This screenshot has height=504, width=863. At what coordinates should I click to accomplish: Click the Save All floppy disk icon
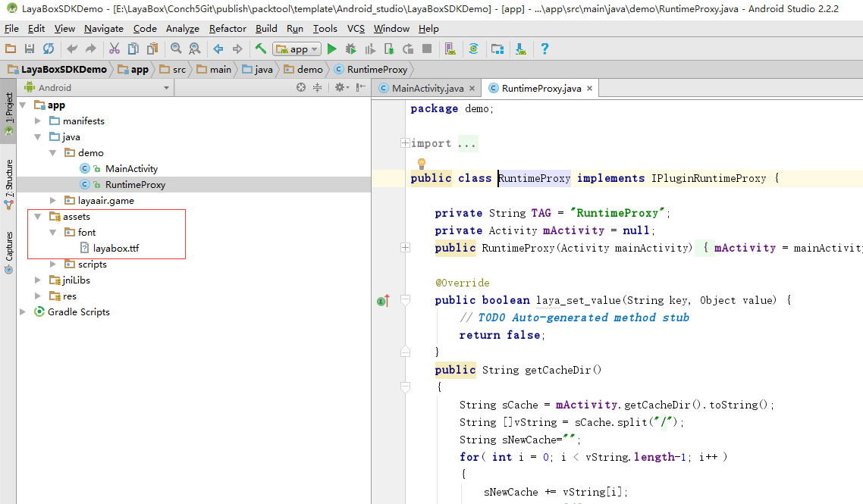coord(30,49)
